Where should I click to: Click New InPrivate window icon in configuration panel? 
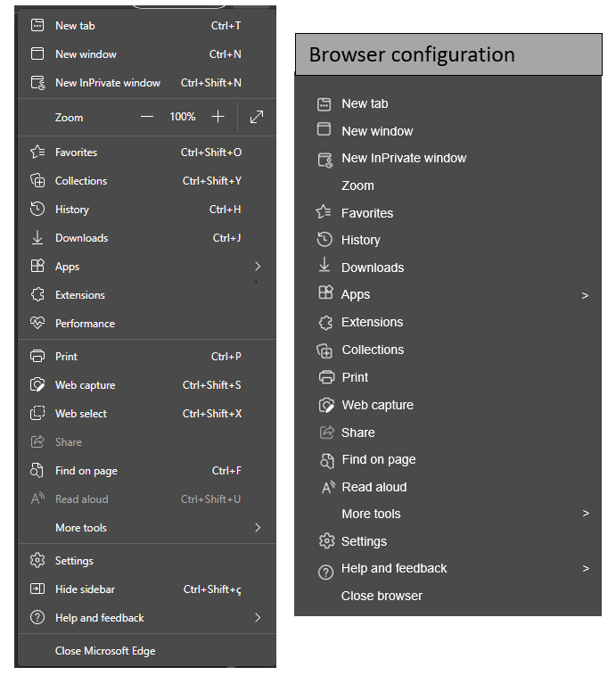click(325, 160)
